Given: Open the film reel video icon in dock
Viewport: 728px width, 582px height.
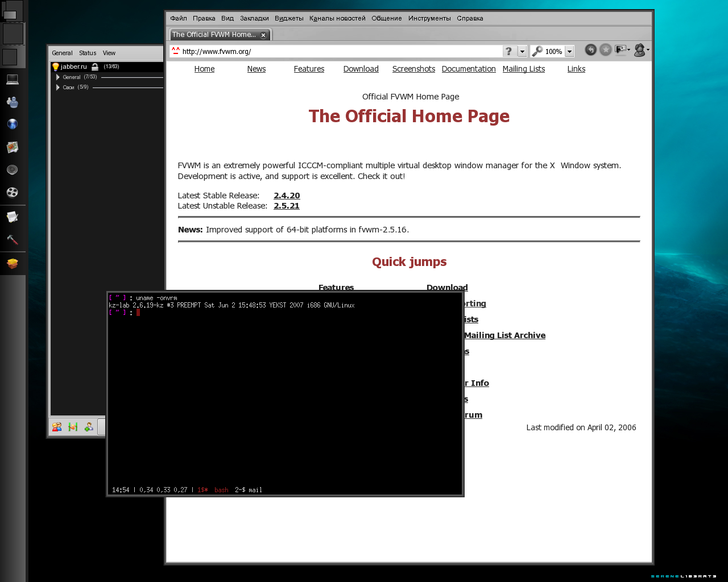Looking at the screenshot, I should (13, 192).
